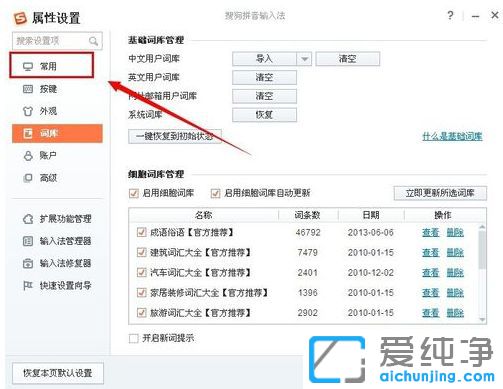Image resolution: width=503 pixels, height=389 pixels.
Task: Open the 常用 monitor icon settings
Action: [x=28, y=66]
